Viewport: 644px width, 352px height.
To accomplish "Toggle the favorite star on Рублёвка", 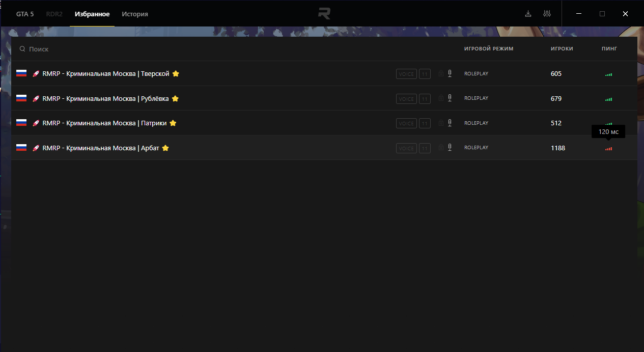I will point(175,98).
